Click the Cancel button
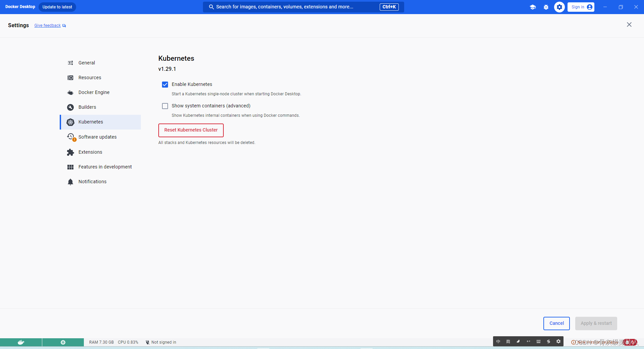 (556, 323)
